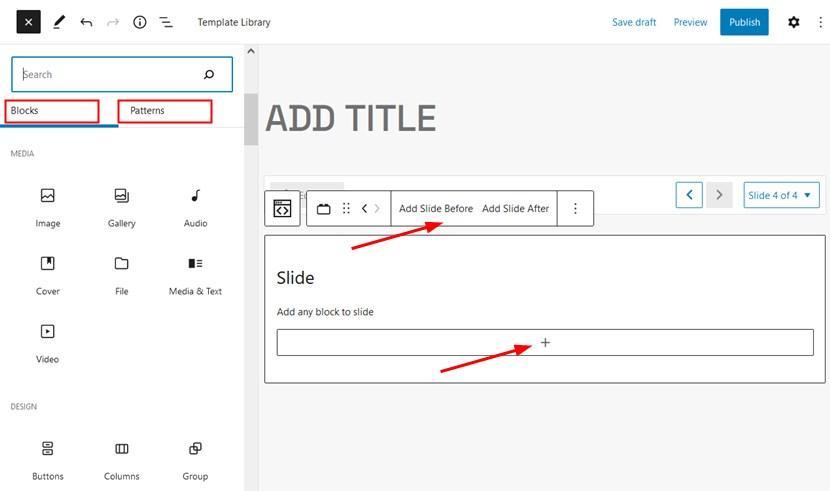Click the Undo arrow in top bar
This screenshot has width=830, height=491.
click(86, 22)
